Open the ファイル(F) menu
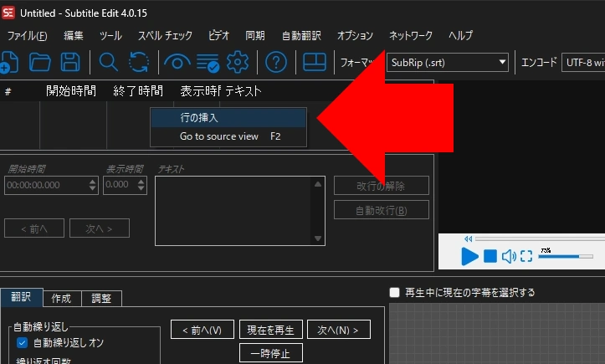Screen dimensions: 605x364 28,35
